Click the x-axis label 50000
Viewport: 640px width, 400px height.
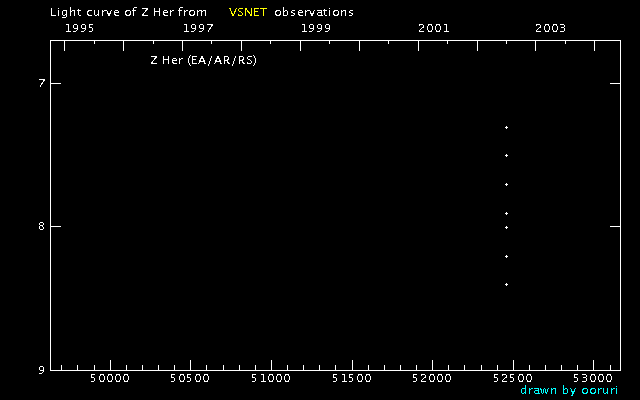click(x=110, y=378)
